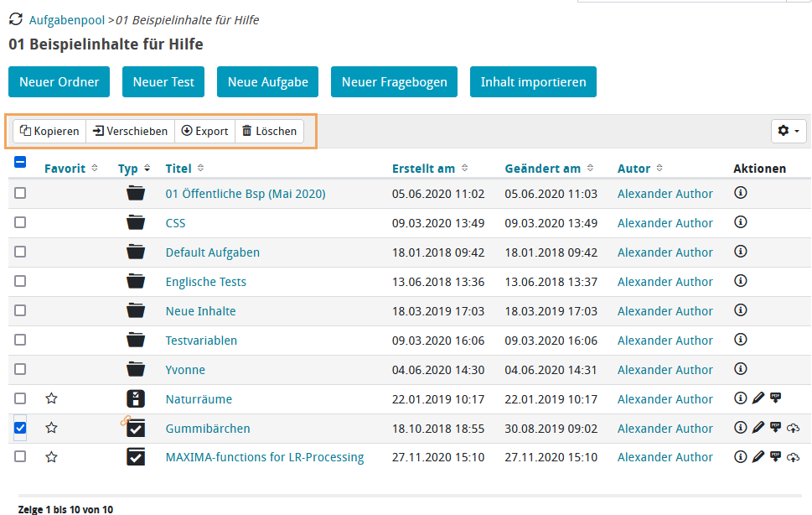Open info icon for the Yvonne folder
812x515 pixels.
[x=741, y=369]
